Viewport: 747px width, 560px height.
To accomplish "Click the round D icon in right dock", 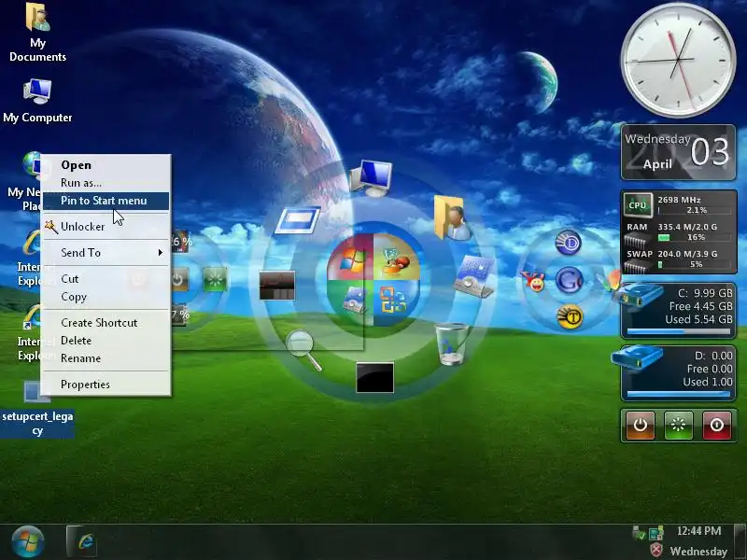I will pos(569,243).
